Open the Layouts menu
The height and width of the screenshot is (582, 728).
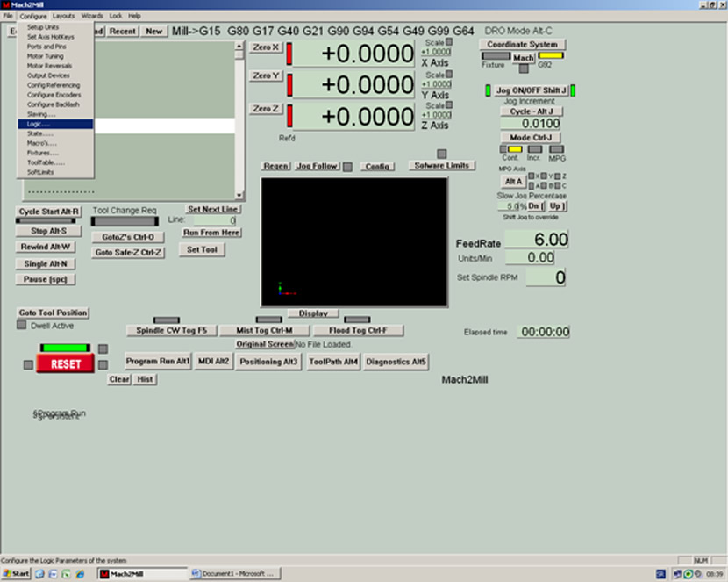(x=63, y=16)
